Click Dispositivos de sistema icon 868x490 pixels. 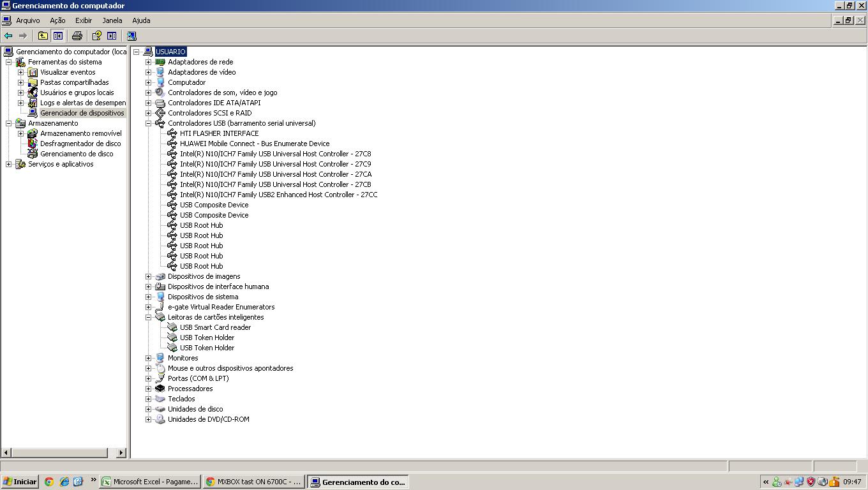tap(160, 297)
